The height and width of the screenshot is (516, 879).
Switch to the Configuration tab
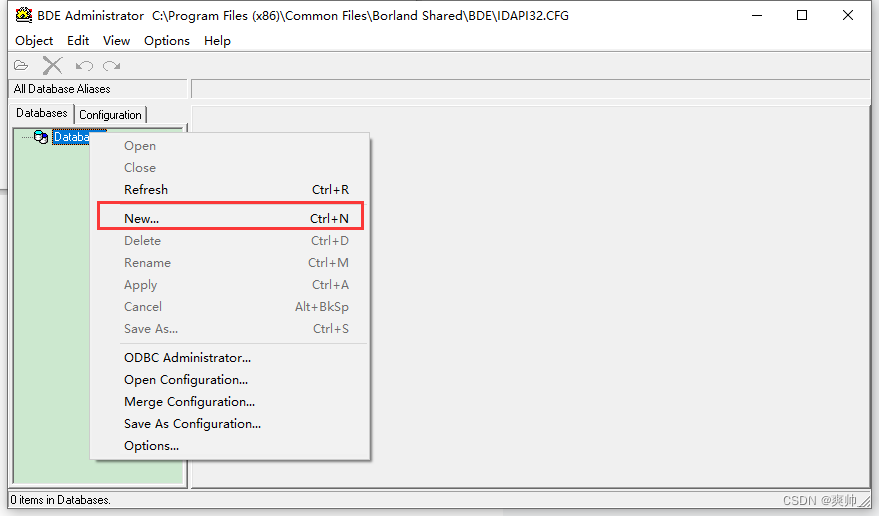click(110, 114)
